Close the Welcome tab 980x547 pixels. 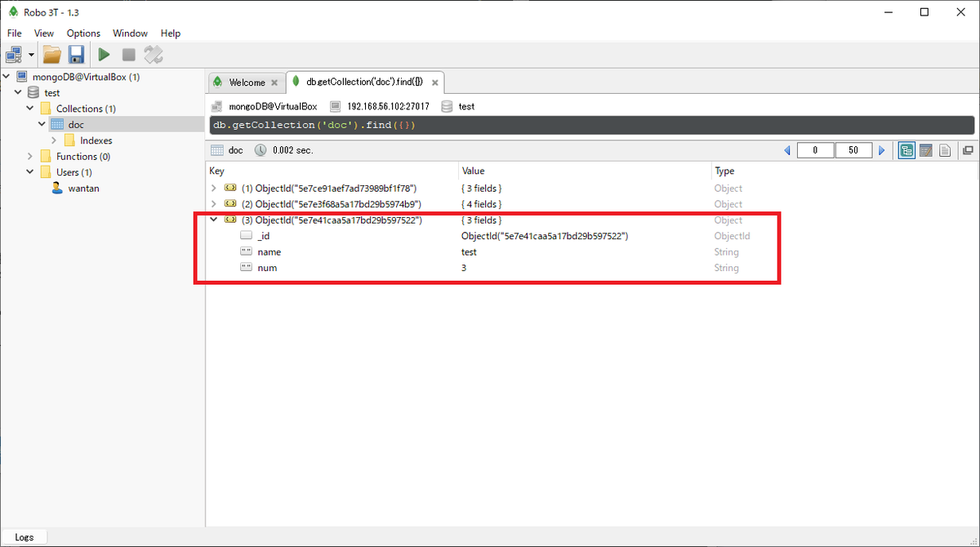point(274,82)
